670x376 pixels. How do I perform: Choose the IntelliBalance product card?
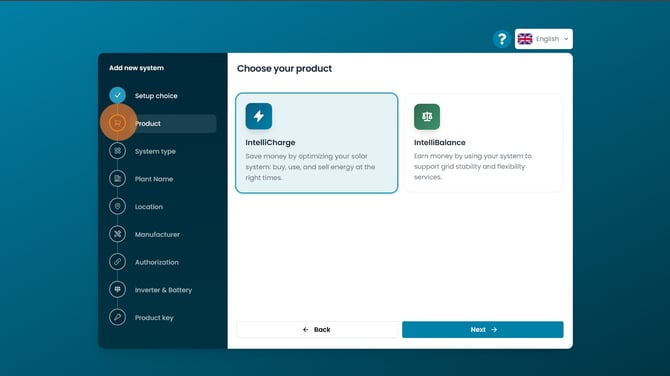(484, 143)
